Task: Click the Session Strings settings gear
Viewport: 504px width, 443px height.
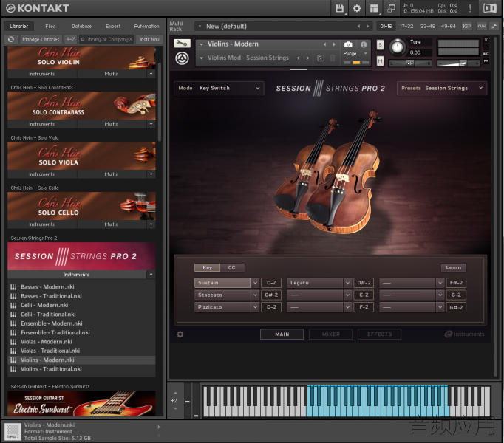Action: tap(180, 334)
